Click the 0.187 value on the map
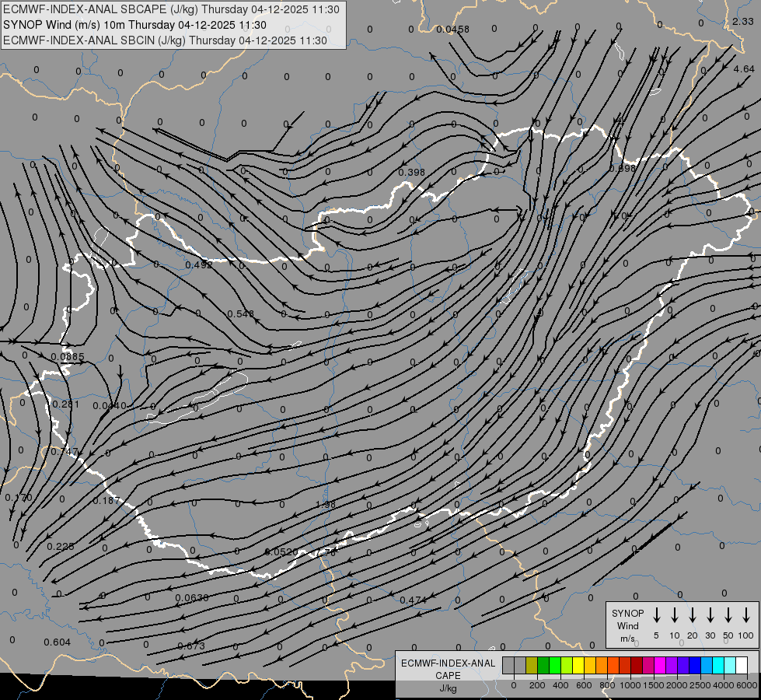The height and width of the screenshot is (700, 761). click(x=106, y=500)
